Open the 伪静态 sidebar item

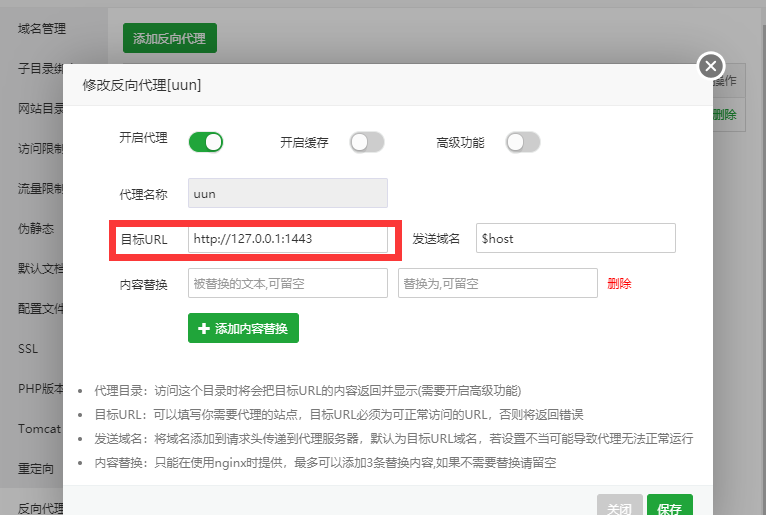[36, 228]
